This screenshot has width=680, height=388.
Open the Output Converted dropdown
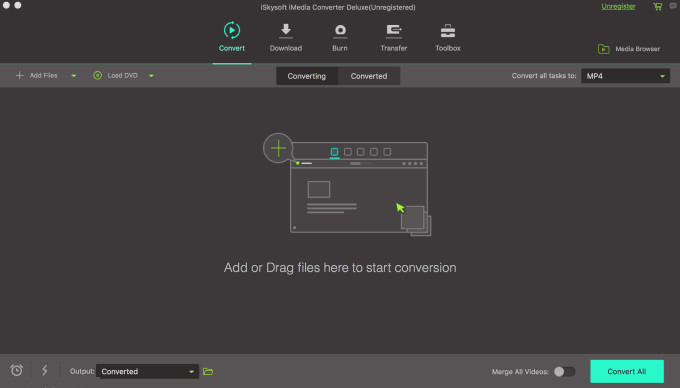147,372
